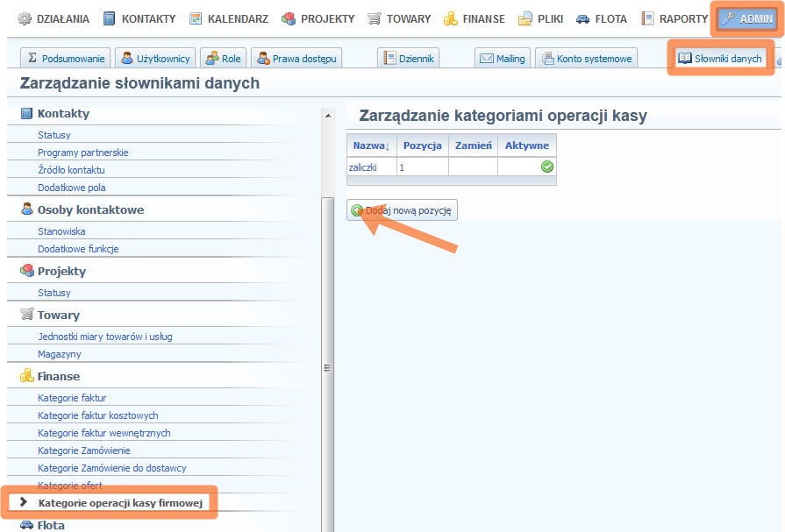This screenshot has height=532, width=785.
Task: Select Źródło kontaktu in the Kontakty section
Action: pyautogui.click(x=71, y=170)
